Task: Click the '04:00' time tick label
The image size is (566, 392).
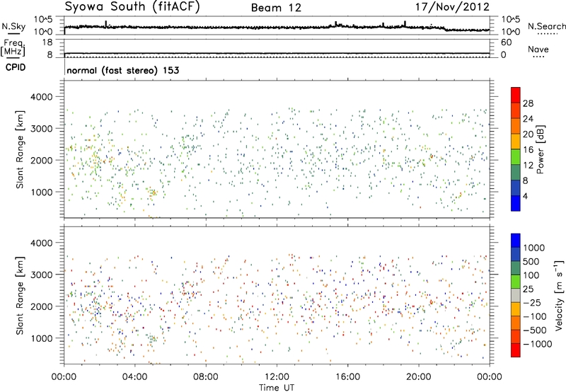Action: pyautogui.click(x=134, y=377)
